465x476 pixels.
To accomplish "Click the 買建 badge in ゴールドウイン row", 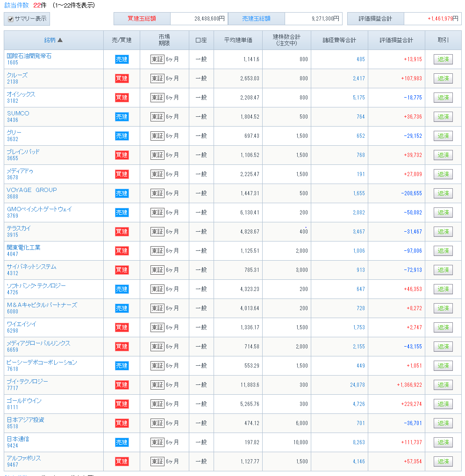I will coord(122,404).
